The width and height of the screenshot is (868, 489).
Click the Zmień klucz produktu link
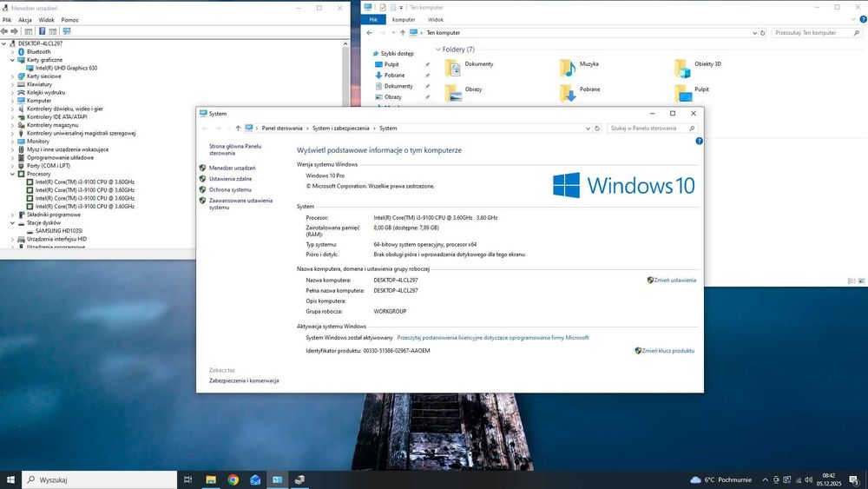667,351
